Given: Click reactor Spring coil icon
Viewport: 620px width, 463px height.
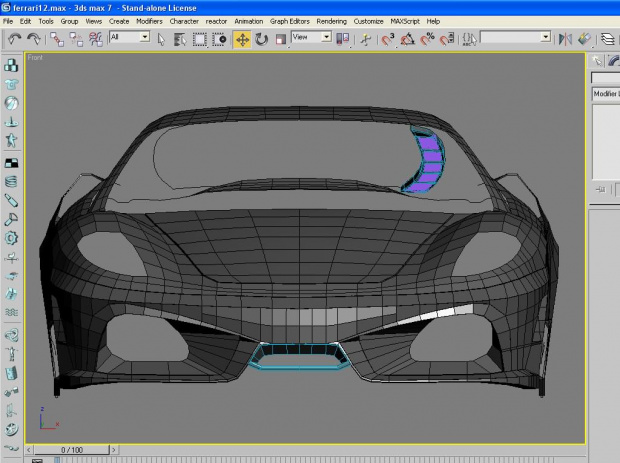Looking at the screenshot, I should coord(11,182).
